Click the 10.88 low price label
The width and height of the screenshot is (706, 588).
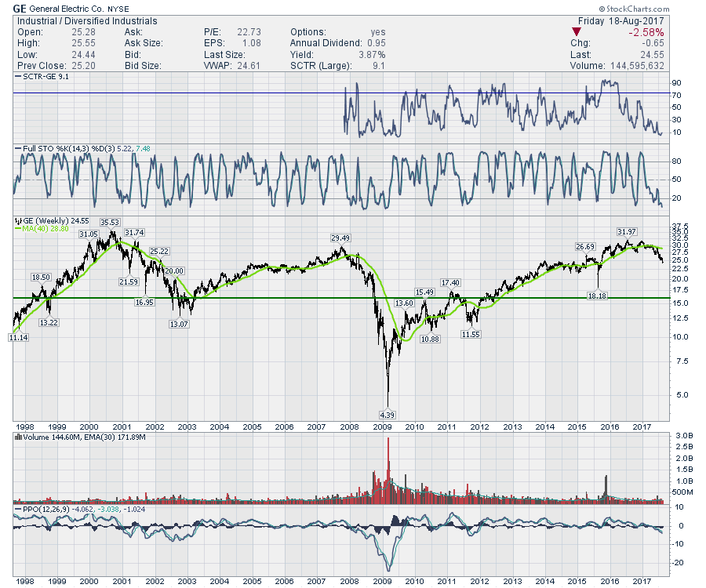click(x=430, y=339)
